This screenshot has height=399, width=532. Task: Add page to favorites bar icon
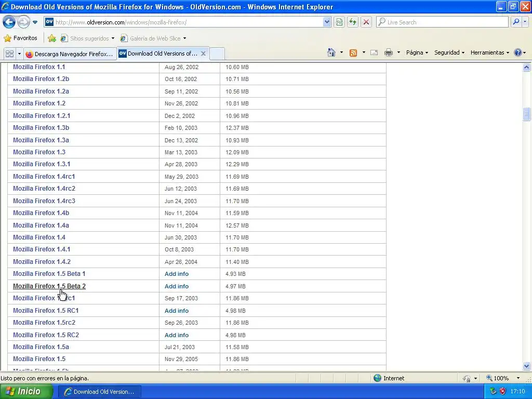click(52, 38)
